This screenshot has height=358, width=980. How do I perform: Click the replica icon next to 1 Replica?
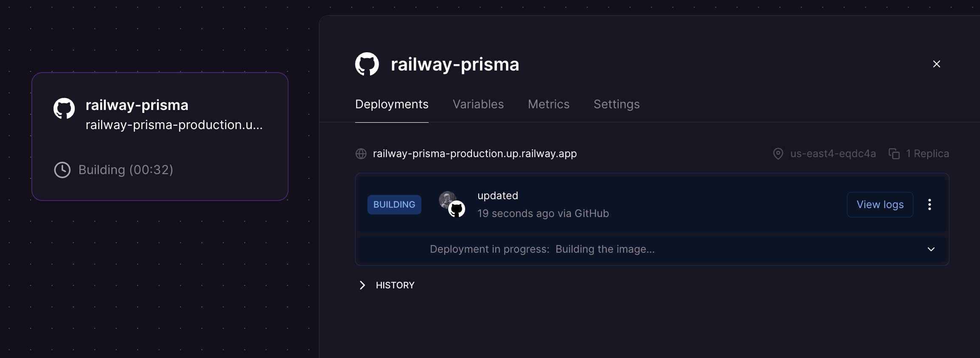tap(894, 153)
